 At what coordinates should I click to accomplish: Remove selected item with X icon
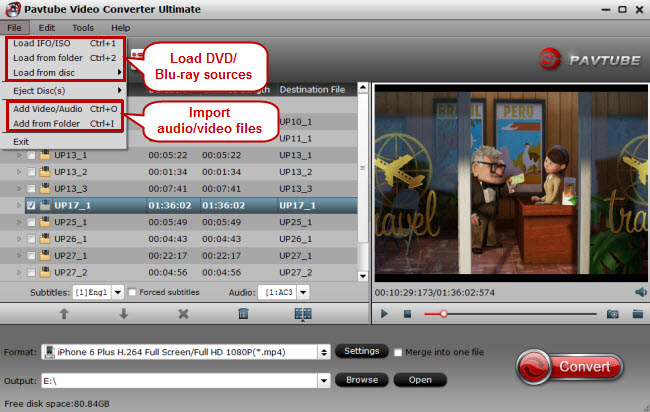click(183, 314)
